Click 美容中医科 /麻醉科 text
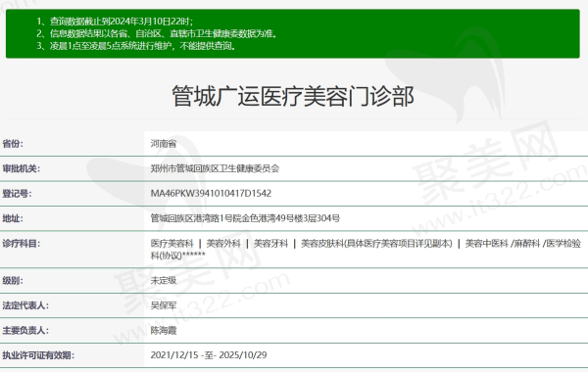 tap(503, 244)
